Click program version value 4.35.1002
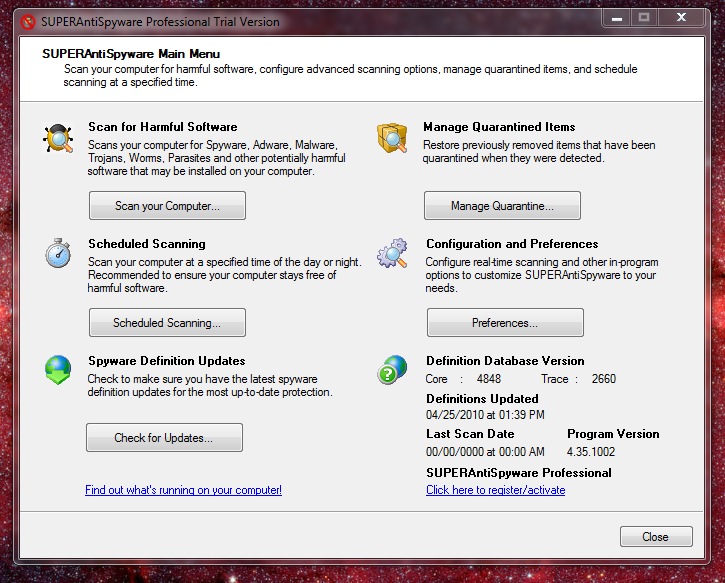The image size is (725, 583). 591,452
